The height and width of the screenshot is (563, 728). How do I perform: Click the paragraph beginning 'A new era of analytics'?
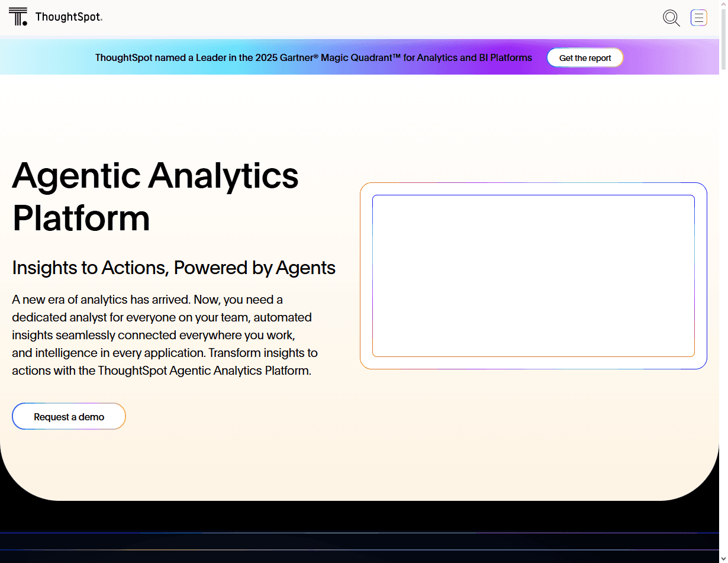[165, 335]
